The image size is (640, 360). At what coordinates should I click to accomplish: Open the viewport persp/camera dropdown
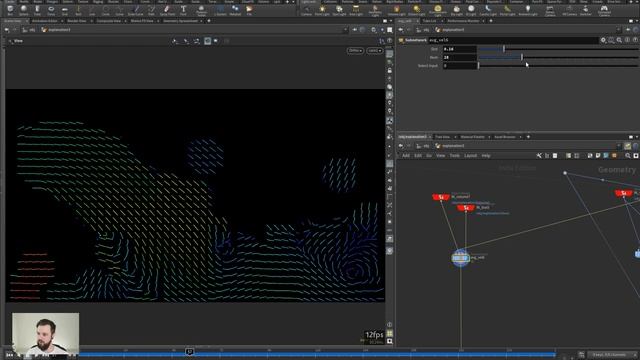click(x=374, y=51)
